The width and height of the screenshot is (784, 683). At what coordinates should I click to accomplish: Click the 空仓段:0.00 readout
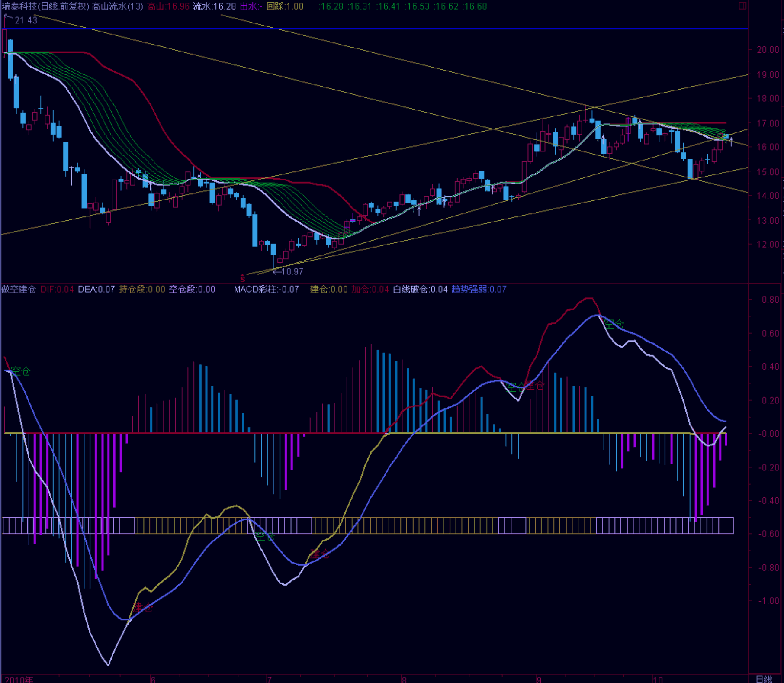pos(192,289)
